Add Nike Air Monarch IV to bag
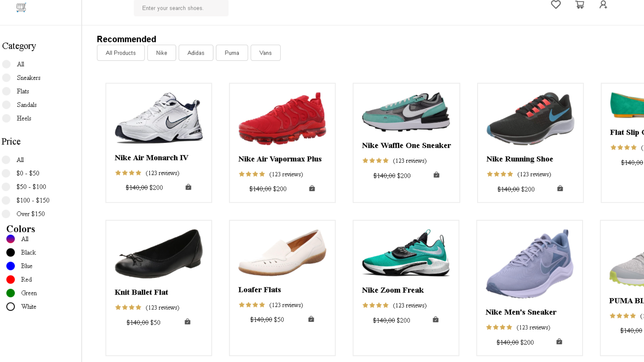 coord(189,187)
